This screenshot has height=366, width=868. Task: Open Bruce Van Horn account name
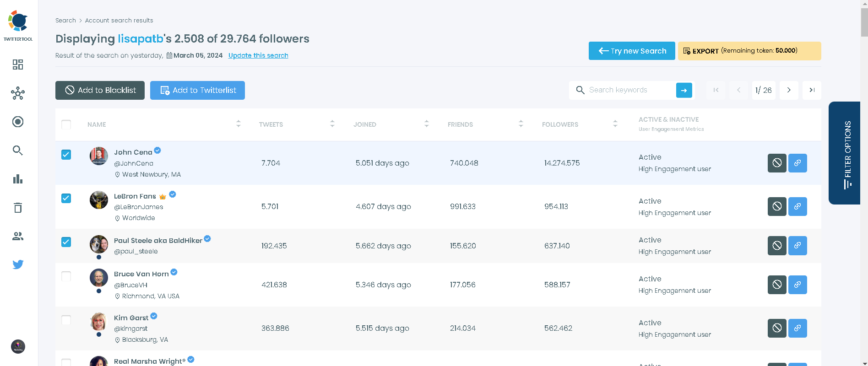[141, 274]
